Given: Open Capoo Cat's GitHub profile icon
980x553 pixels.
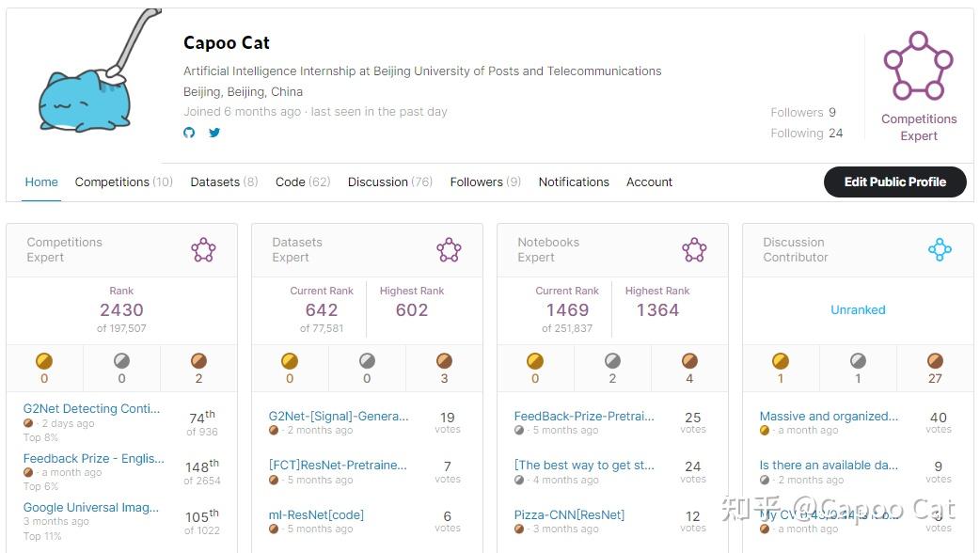Looking at the screenshot, I should click(188, 134).
